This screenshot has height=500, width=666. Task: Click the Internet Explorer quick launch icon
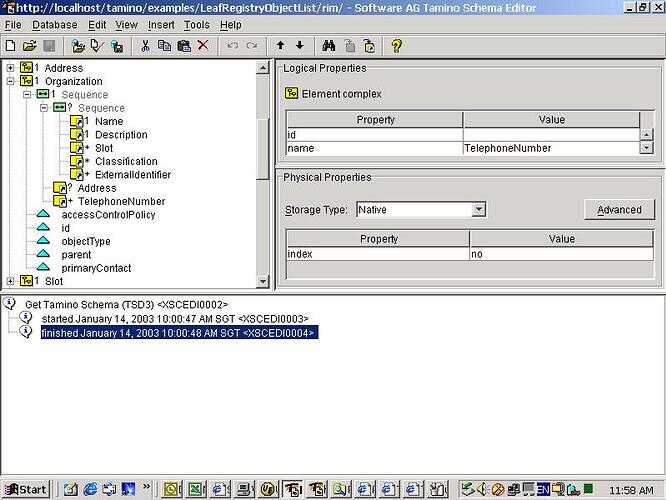[90, 489]
